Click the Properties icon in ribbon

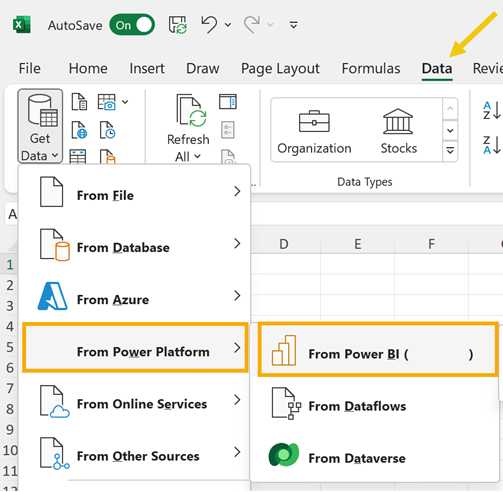(x=228, y=130)
